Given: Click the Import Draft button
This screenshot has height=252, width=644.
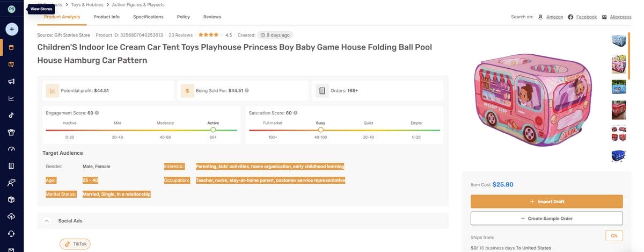Looking at the screenshot, I should point(546,201).
